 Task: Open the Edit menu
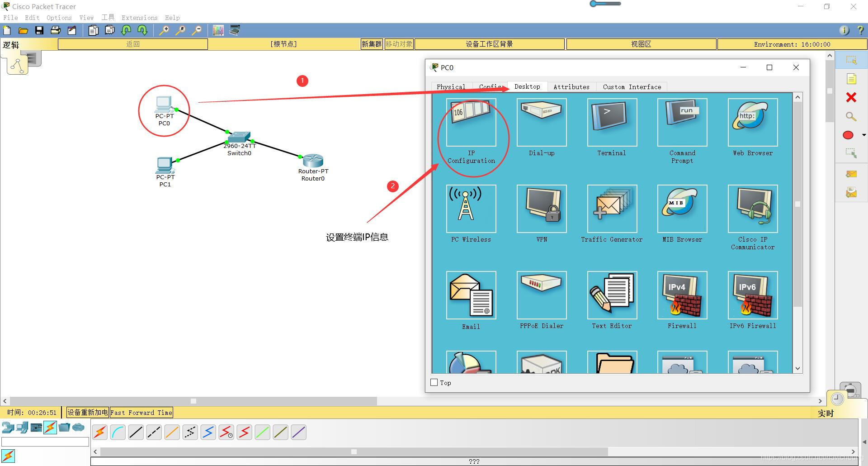click(32, 18)
